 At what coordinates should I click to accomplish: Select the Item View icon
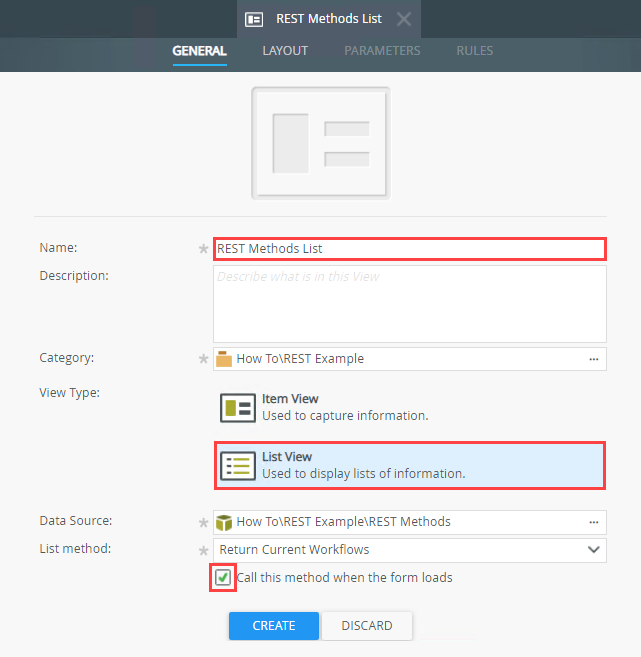tap(238, 408)
